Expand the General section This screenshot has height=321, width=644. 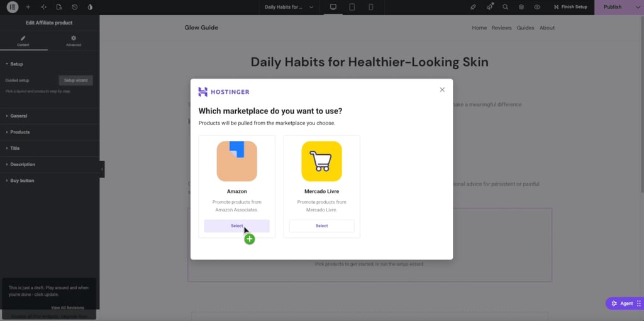[x=50, y=116]
